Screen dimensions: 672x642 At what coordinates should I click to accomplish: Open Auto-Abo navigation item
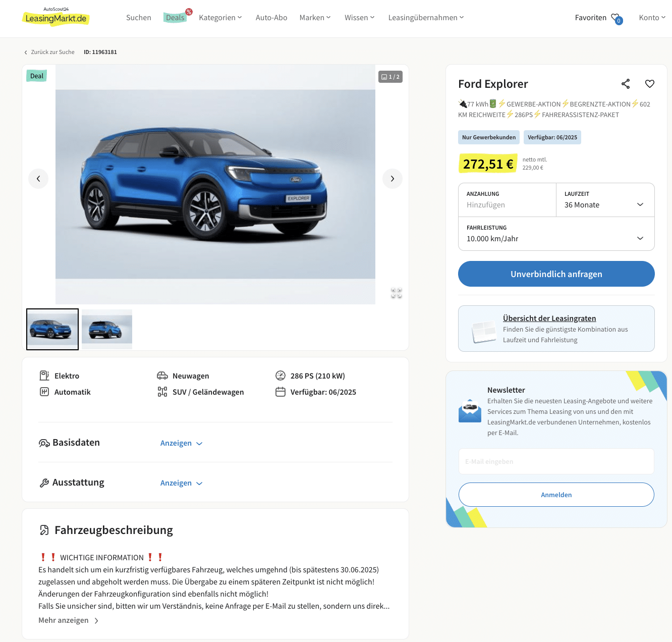(x=271, y=18)
